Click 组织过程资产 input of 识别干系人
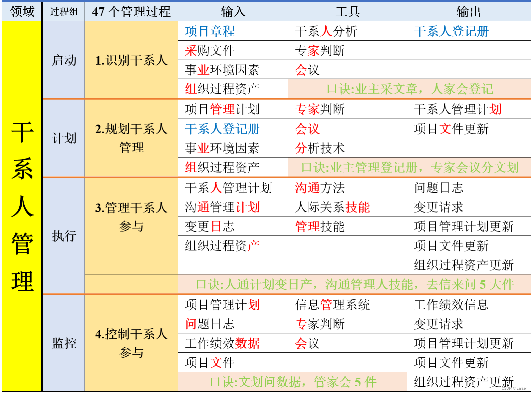The image size is (532, 393). [233, 89]
